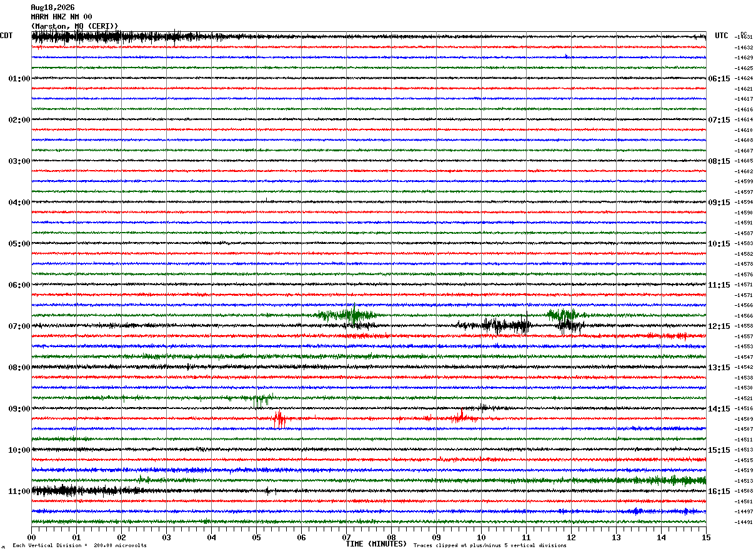Click the red spike near minute 05.5
The image size is (756, 554).
coord(279,418)
